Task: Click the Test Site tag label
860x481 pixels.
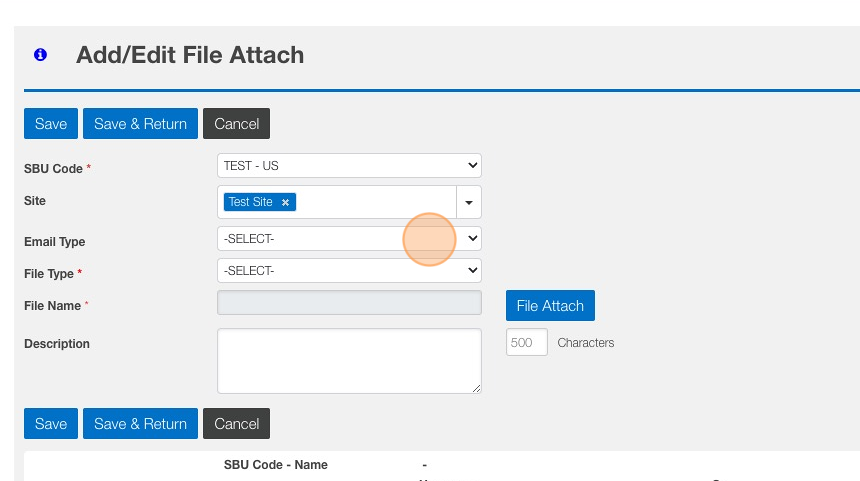Action: (x=250, y=202)
